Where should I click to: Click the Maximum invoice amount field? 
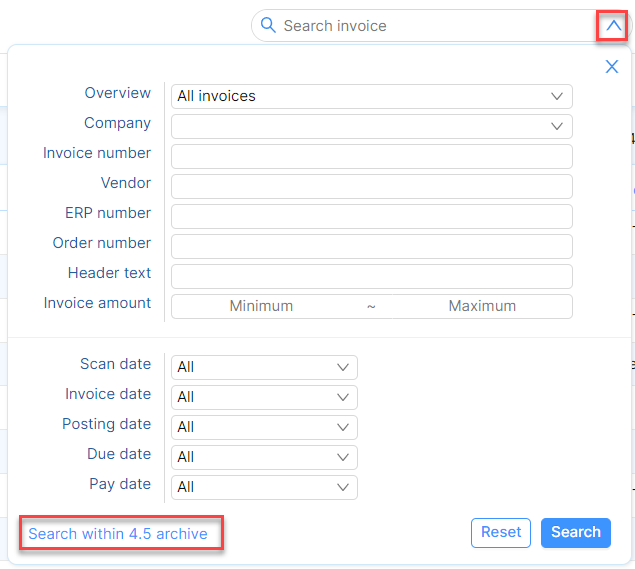click(482, 306)
